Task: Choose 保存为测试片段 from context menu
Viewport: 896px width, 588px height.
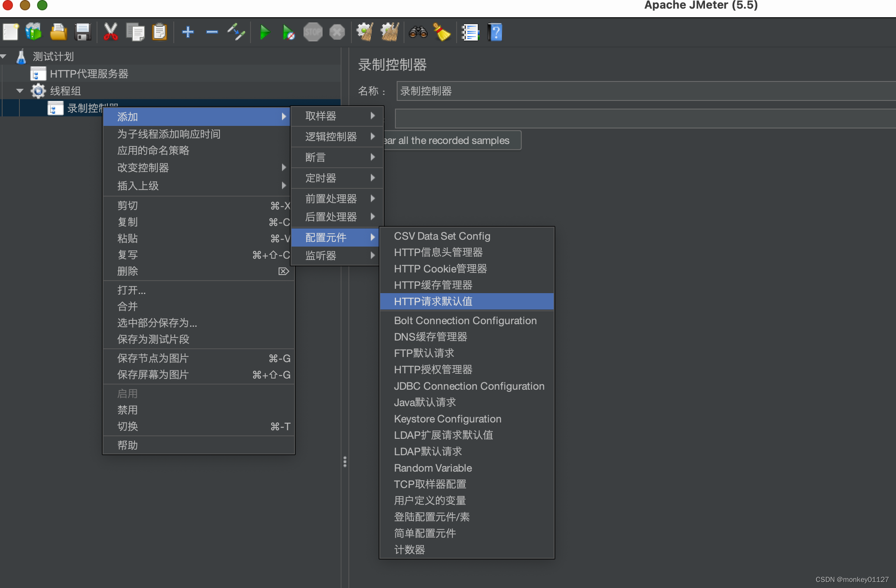Action: coord(199,339)
